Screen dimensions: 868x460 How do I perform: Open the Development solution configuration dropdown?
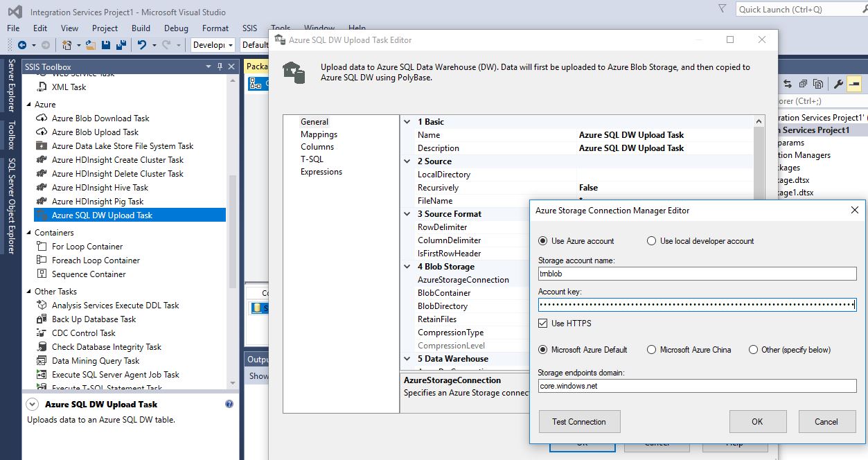pos(231,45)
